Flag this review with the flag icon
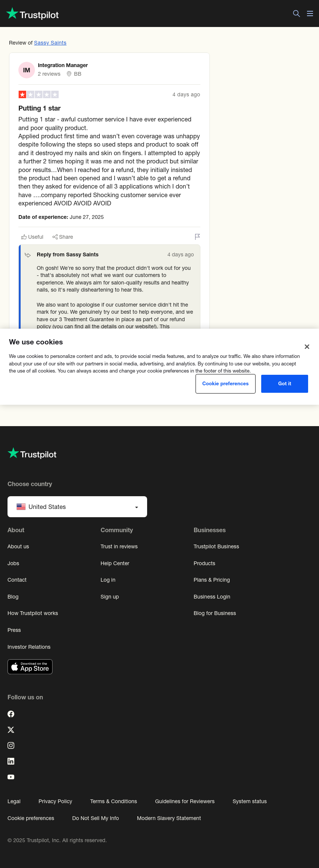This screenshot has width=319, height=868. [x=197, y=236]
